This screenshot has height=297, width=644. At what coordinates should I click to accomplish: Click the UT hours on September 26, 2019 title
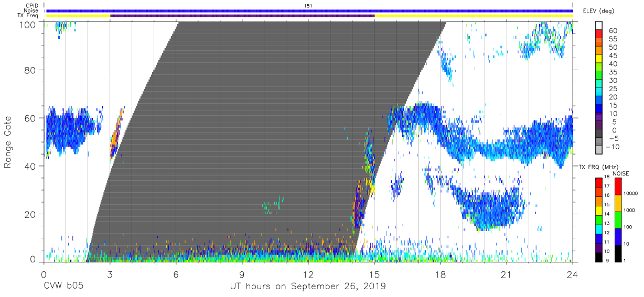[x=308, y=287]
